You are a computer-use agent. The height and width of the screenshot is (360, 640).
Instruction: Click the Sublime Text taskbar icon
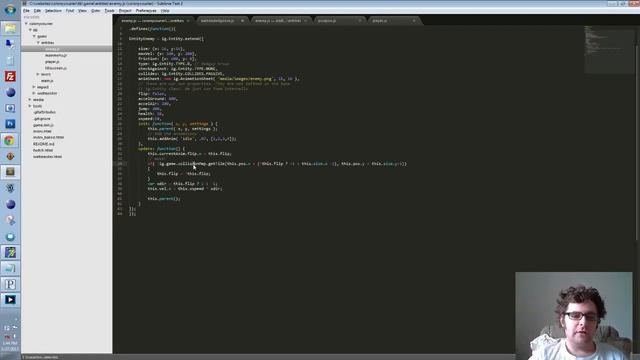coord(10,172)
